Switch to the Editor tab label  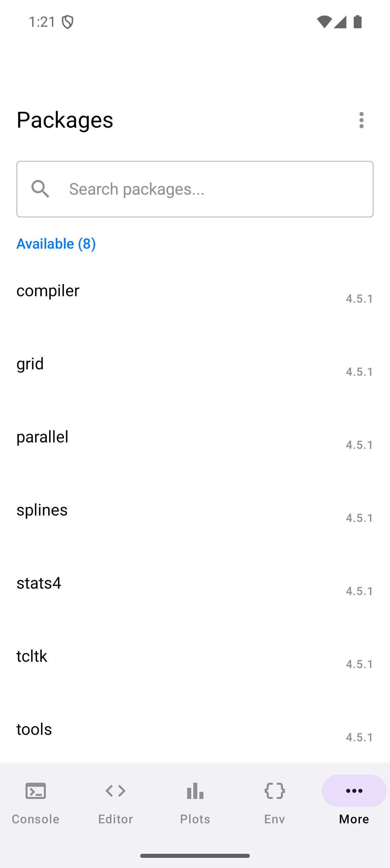[x=115, y=819]
